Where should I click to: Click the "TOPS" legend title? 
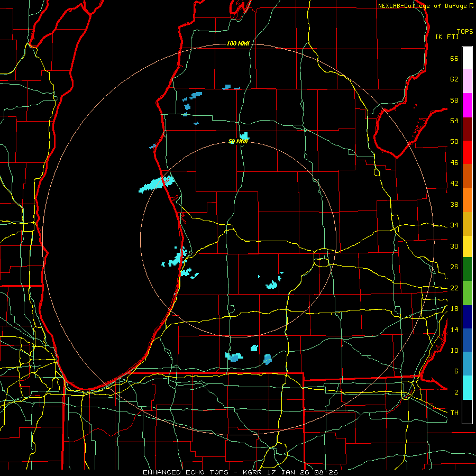465,32
